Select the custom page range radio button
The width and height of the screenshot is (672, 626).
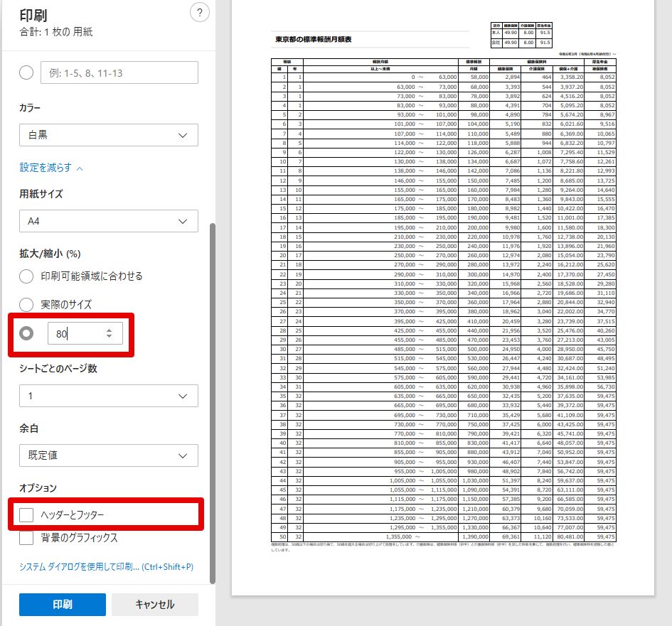[26, 72]
